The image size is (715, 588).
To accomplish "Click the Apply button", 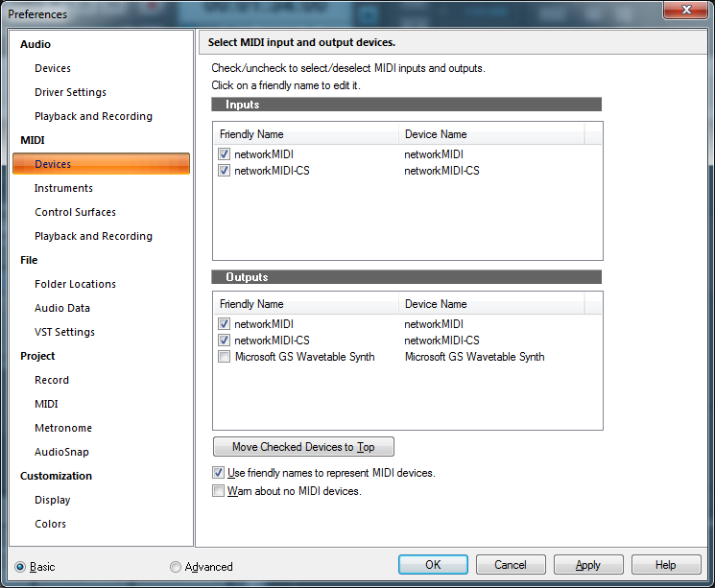I will [x=588, y=565].
